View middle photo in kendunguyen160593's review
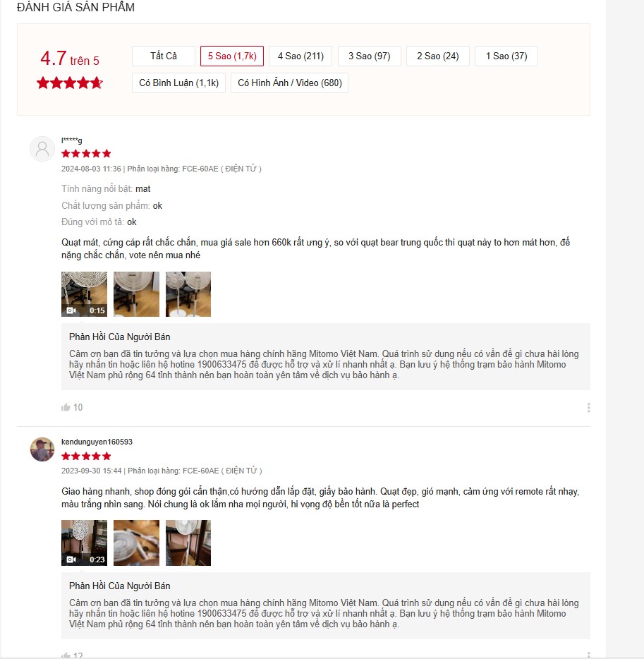Image resolution: width=644 pixels, height=659 pixels. [136, 543]
